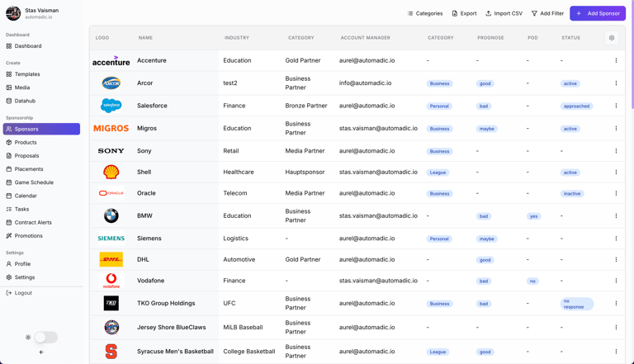
Task: Click the 'no response' status badge
Action: (x=577, y=304)
